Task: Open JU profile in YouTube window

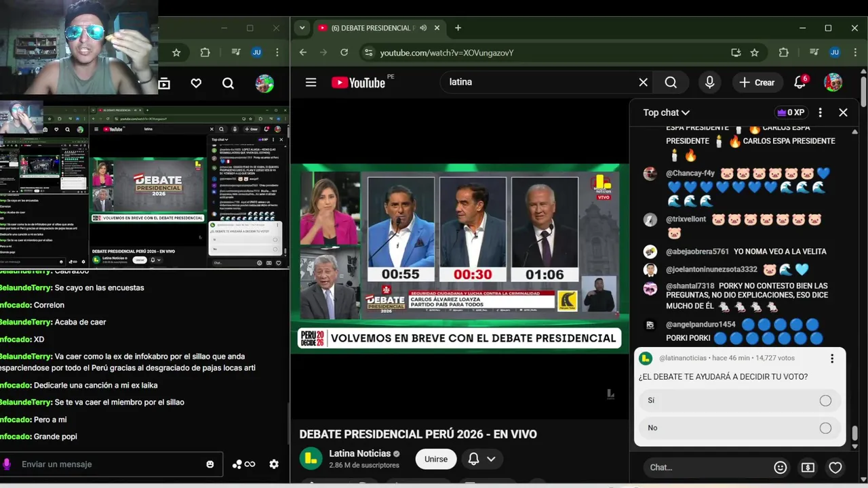Action: coord(835,52)
